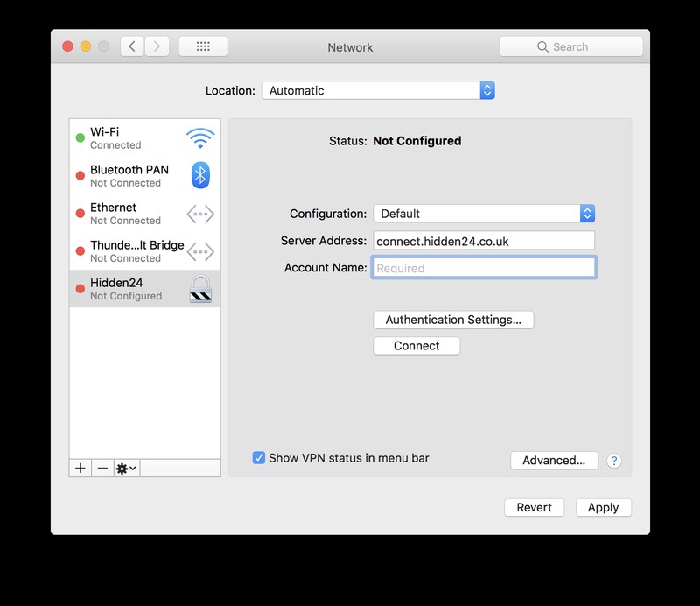700x606 pixels.
Task: Click the Search field in the toolbar
Action: coord(571,46)
